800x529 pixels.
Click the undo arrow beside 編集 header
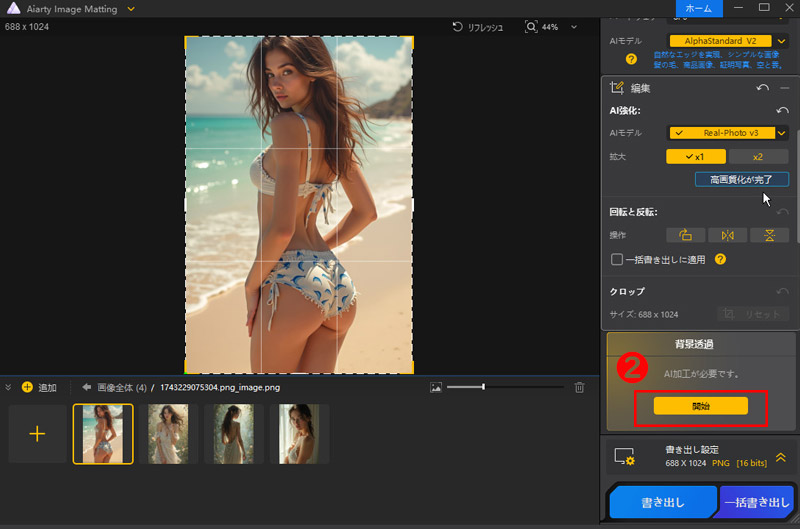[x=763, y=89]
